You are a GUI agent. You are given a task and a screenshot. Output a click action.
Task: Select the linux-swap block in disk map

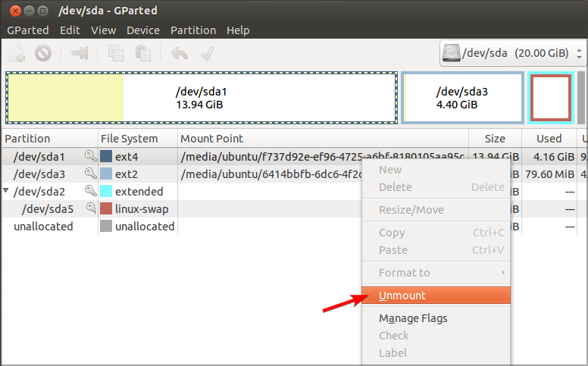pos(550,98)
